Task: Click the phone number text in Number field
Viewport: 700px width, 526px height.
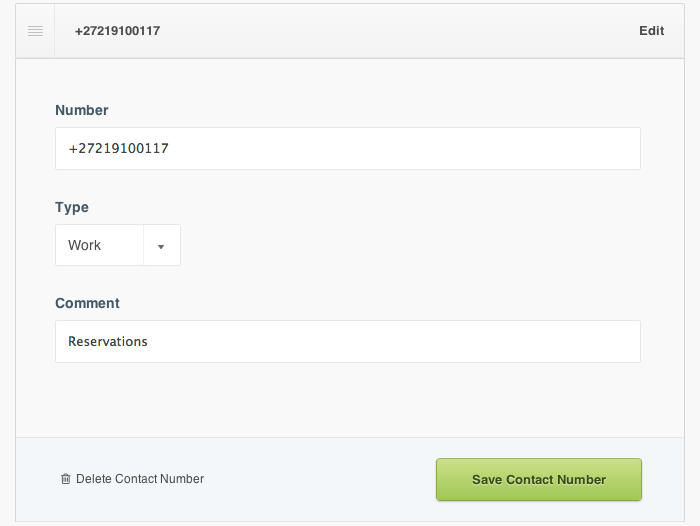Action: point(118,148)
